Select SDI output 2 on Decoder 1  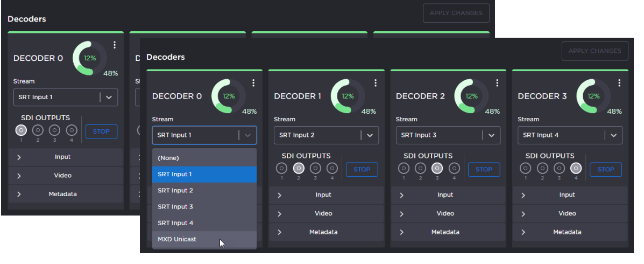click(299, 168)
